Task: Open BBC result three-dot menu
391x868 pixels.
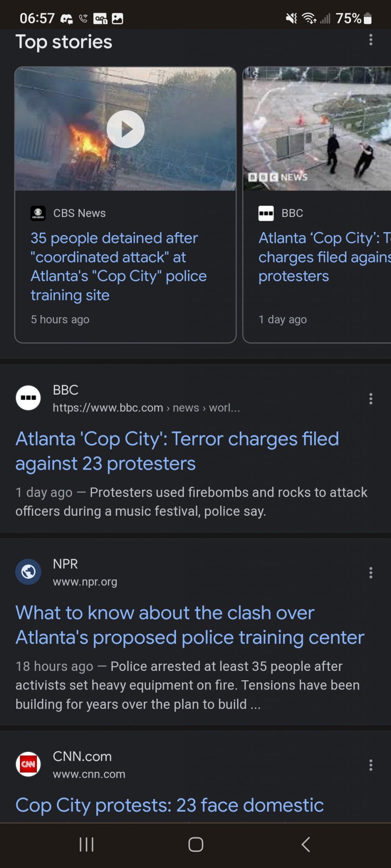Action: (371, 398)
